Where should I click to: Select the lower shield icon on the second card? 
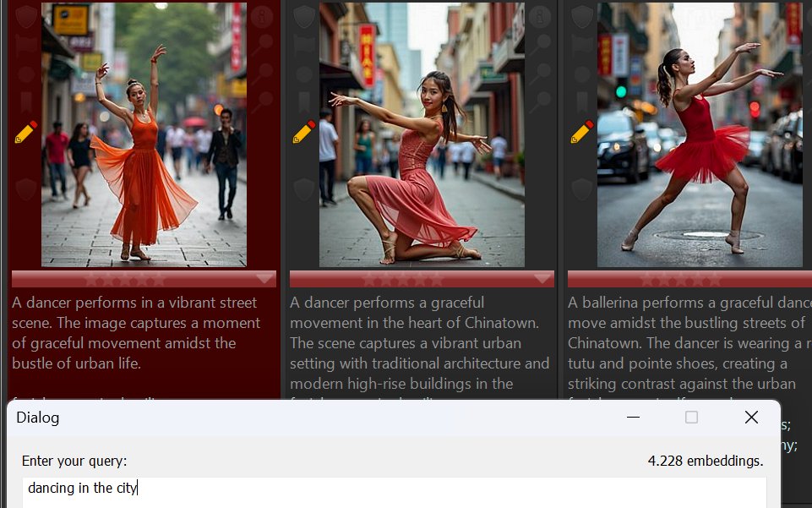[x=302, y=188]
